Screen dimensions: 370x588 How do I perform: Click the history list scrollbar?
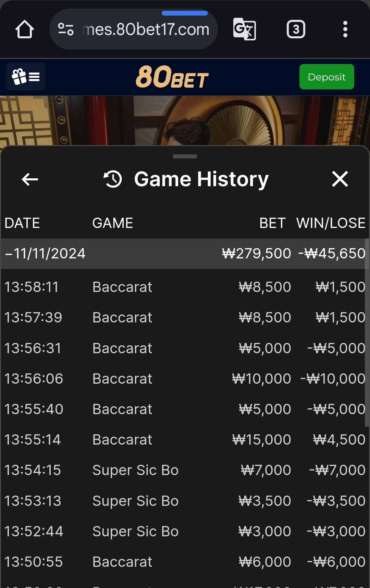pos(367,333)
